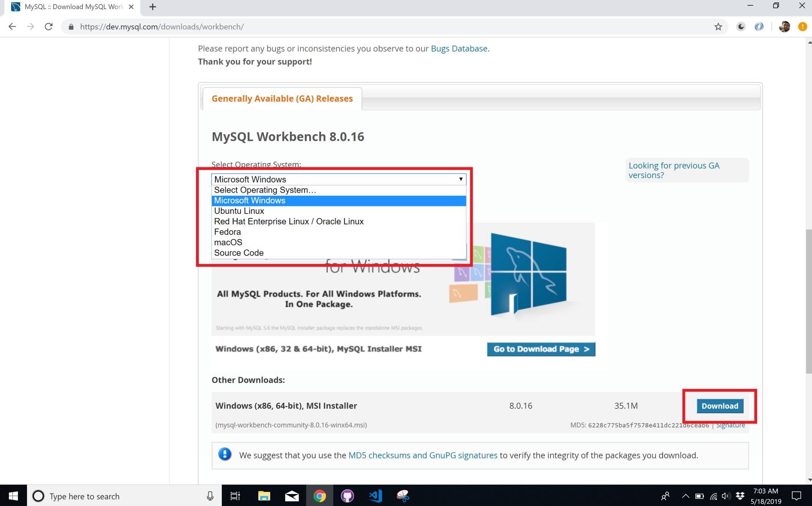This screenshot has width=812, height=506.
Task: Click the address bar URL
Action: pos(162,27)
